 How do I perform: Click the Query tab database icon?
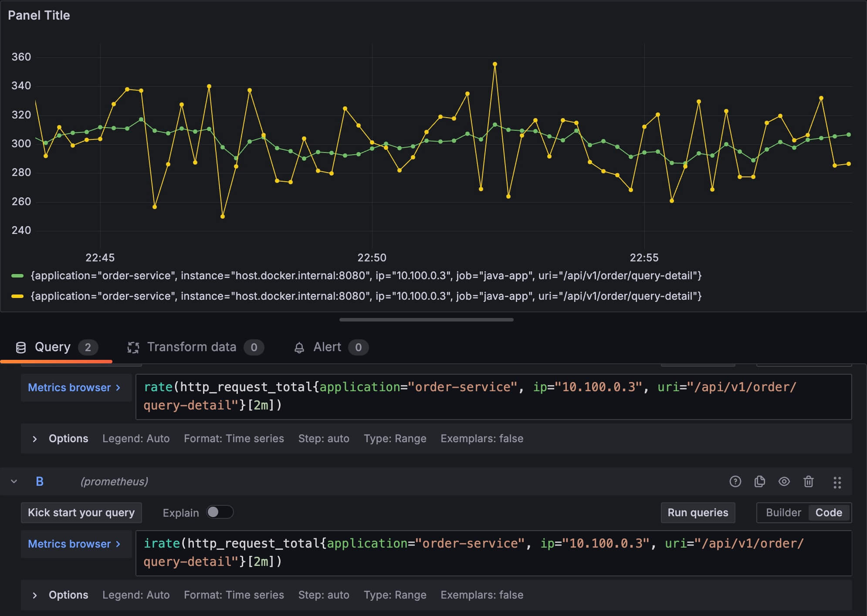(x=20, y=347)
